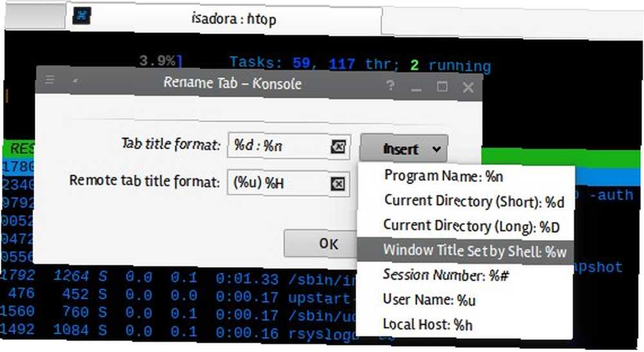The image size is (644, 352).
Task: Choose 'User Name: %u' entry
Action: point(466,300)
